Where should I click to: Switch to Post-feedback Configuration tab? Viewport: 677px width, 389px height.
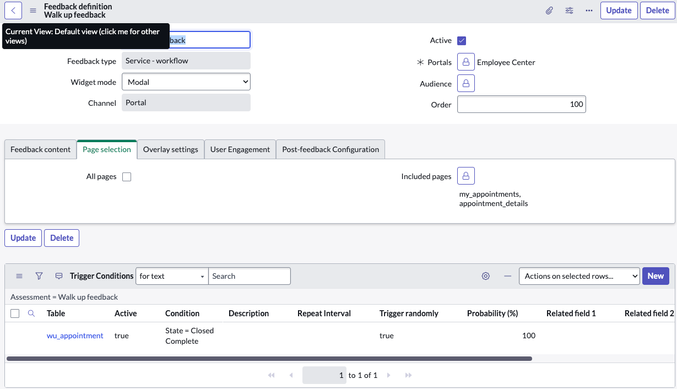[x=330, y=149]
